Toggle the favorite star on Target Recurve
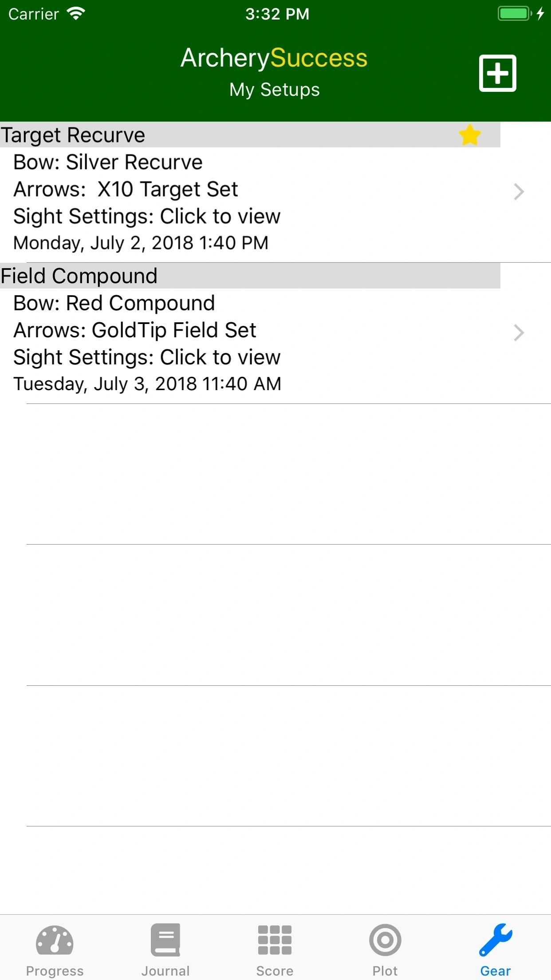Image resolution: width=551 pixels, height=980 pixels. point(470,135)
